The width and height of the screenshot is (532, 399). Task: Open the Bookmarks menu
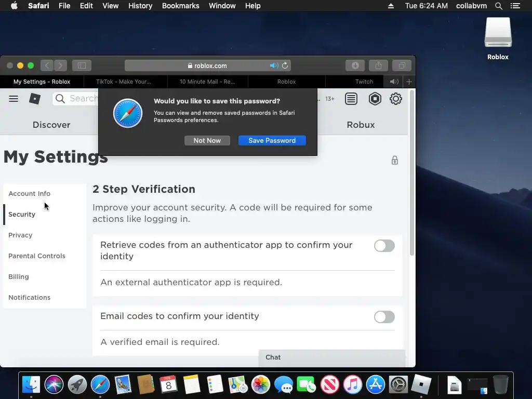pyautogui.click(x=180, y=6)
